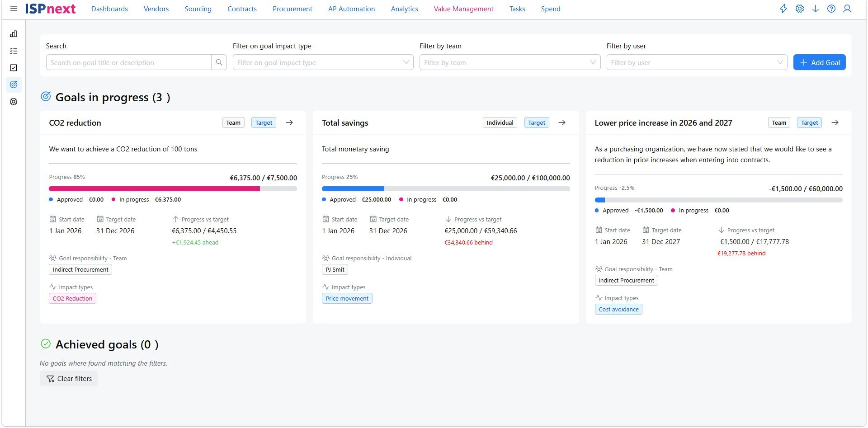This screenshot has width=868, height=428.
Task: Open the Procurement menu
Action: pyautogui.click(x=292, y=9)
